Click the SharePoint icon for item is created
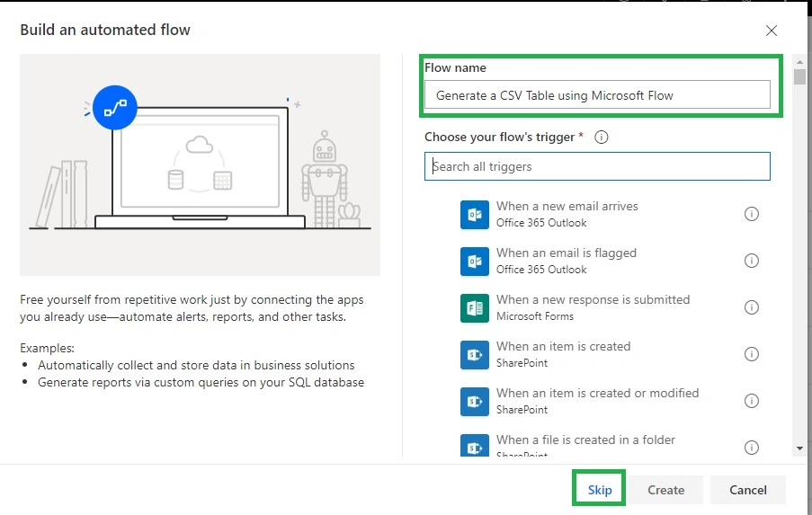The image size is (812, 515). point(475,354)
